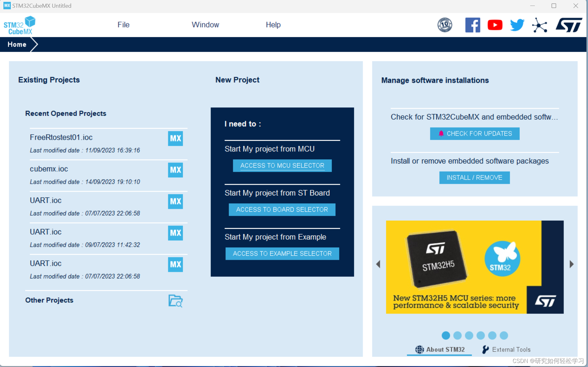
Task: Open the Facebook icon link
Action: [473, 25]
